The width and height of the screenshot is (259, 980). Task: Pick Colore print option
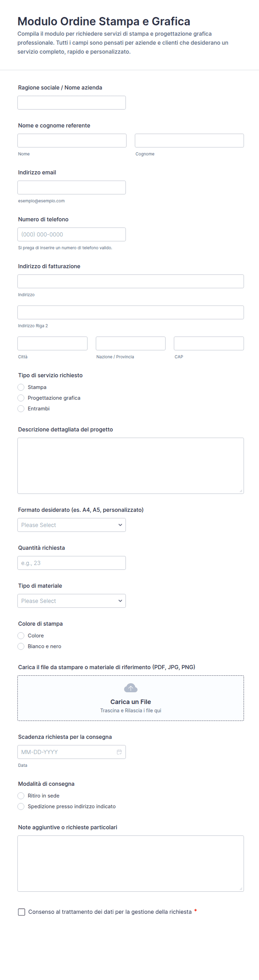click(x=21, y=636)
